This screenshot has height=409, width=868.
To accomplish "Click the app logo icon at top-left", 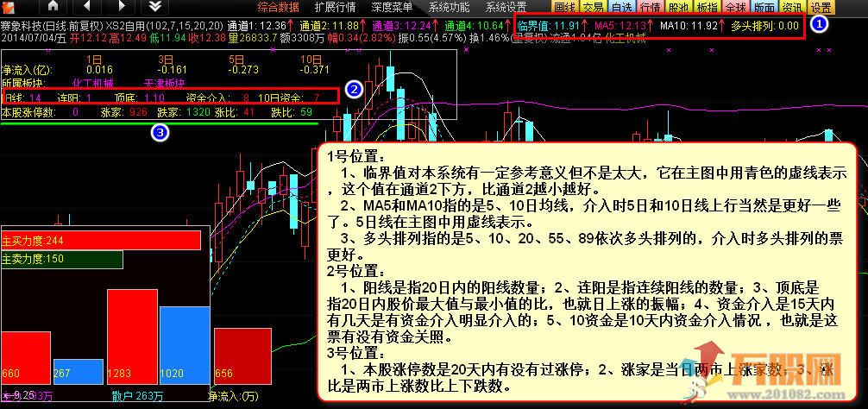I will click(x=9, y=7).
